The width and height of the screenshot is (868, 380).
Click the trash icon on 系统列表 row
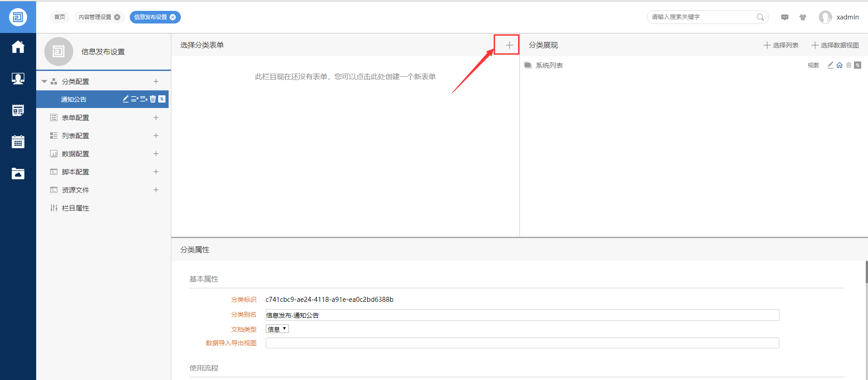(x=849, y=65)
